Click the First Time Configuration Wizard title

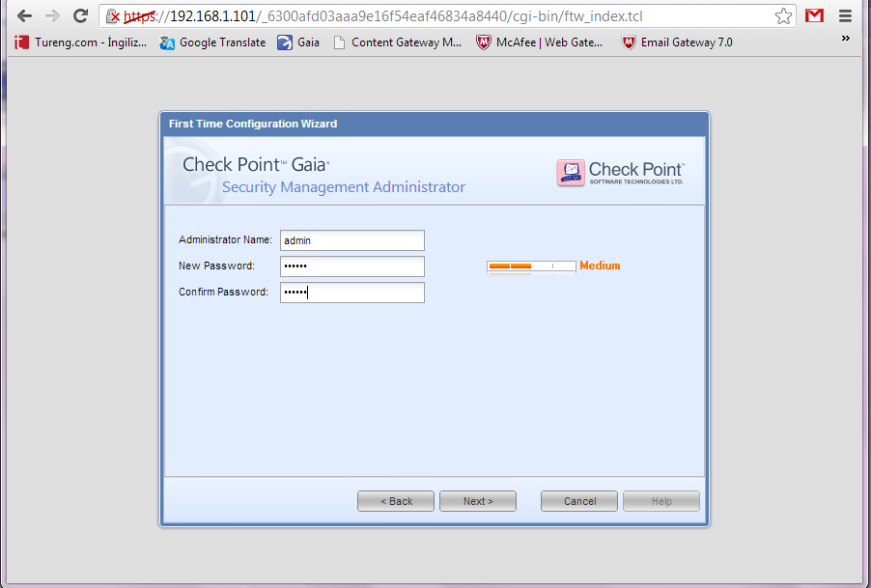coord(253,124)
